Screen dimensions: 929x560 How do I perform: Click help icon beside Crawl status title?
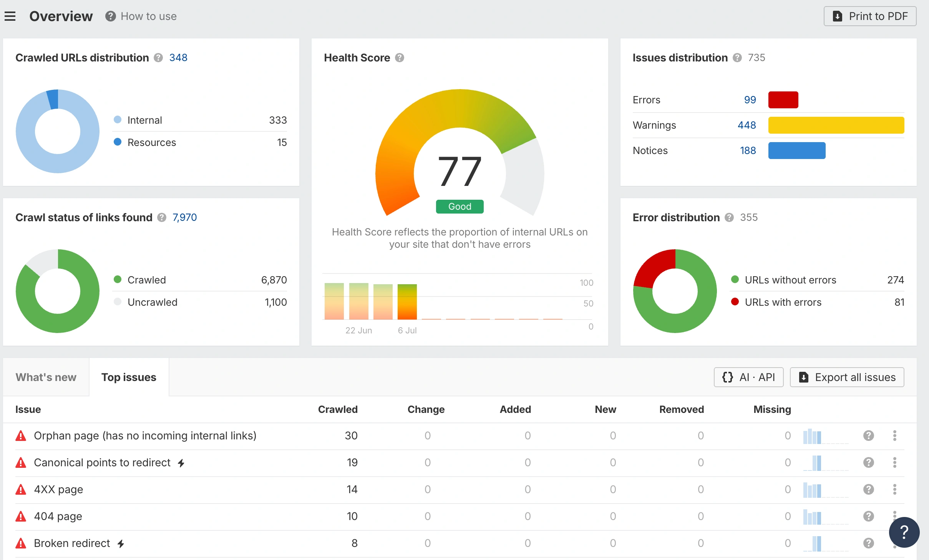162,217
